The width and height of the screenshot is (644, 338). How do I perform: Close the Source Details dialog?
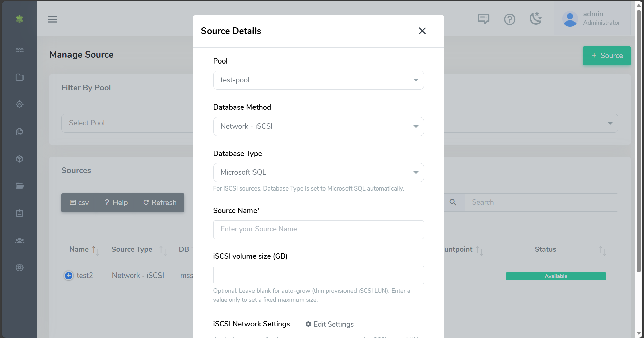[x=422, y=31]
